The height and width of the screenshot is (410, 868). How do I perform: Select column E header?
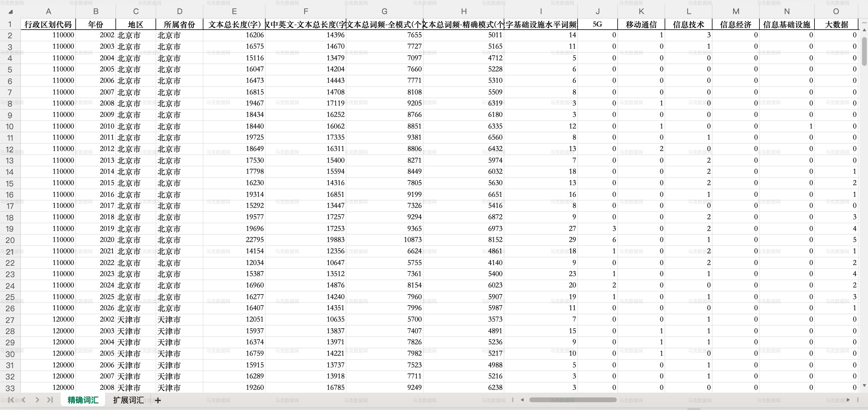pos(234,11)
